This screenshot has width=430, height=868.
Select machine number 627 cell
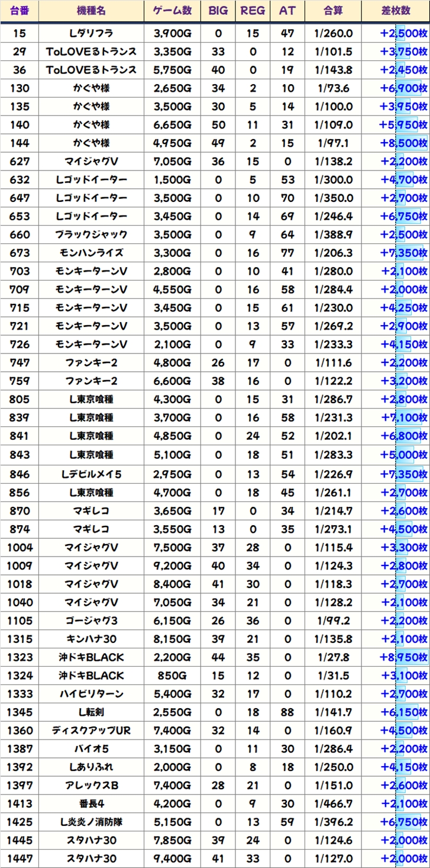point(20,162)
